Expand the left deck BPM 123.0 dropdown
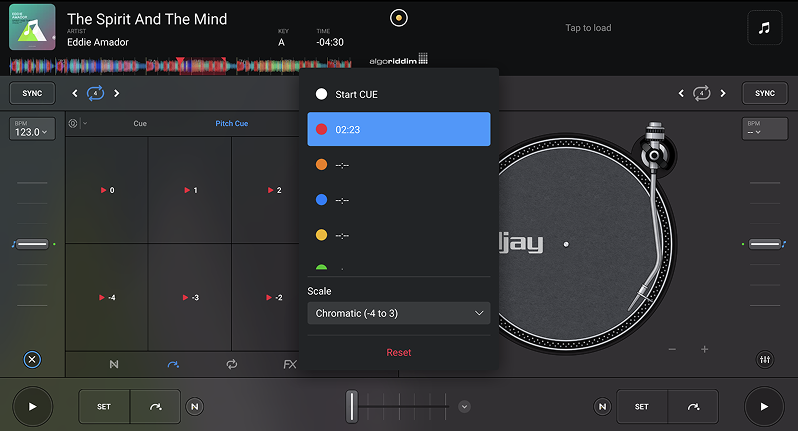 [32, 129]
